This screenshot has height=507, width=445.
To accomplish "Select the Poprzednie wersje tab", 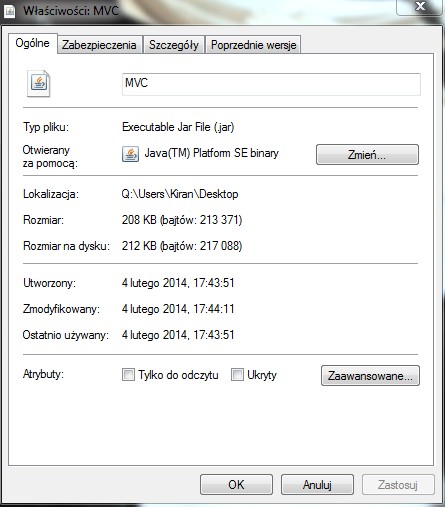I will [x=254, y=45].
